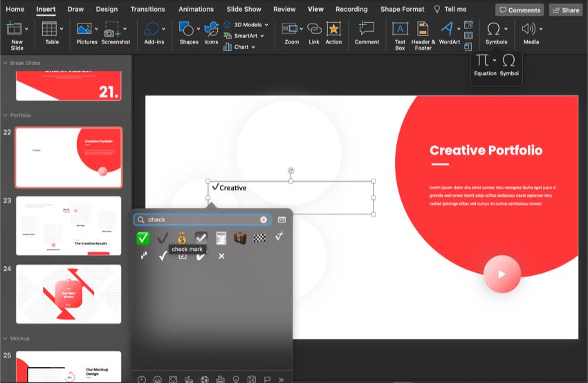
Task: Click the Share button
Action: pyautogui.click(x=565, y=10)
